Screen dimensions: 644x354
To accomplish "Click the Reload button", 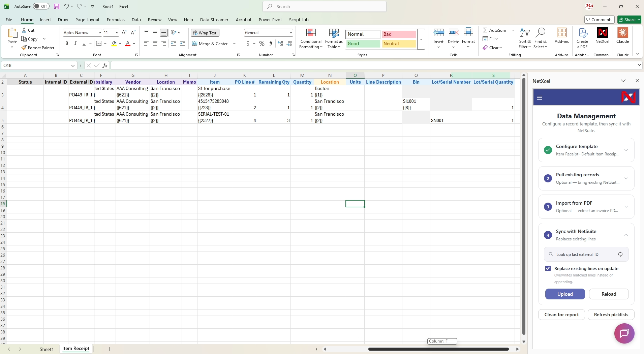I will point(609,294).
